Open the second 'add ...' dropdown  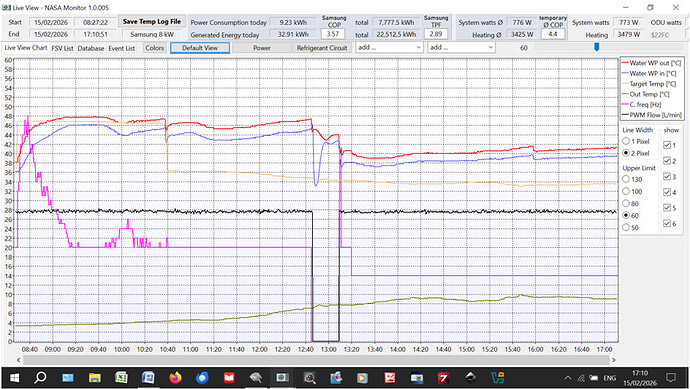(461, 48)
